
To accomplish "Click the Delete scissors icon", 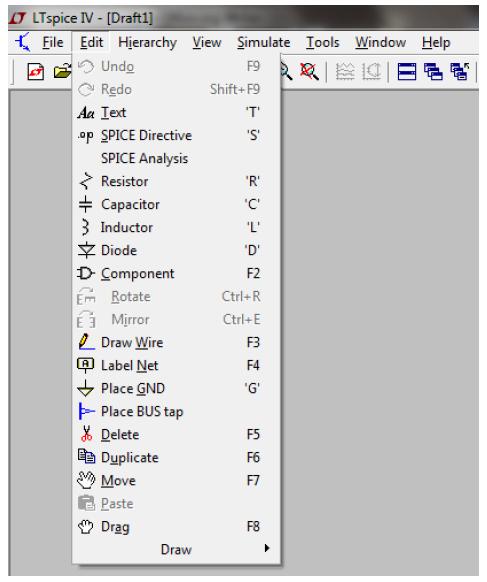I will [x=86, y=434].
